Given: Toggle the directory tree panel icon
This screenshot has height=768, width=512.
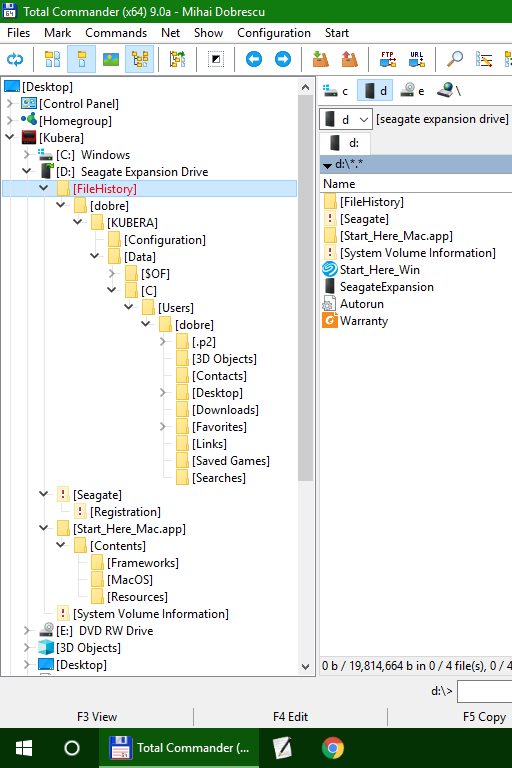Looking at the screenshot, I should point(140,59).
